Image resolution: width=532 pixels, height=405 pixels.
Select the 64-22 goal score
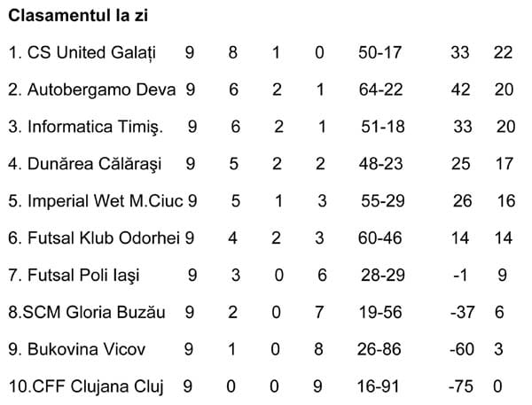click(381, 90)
